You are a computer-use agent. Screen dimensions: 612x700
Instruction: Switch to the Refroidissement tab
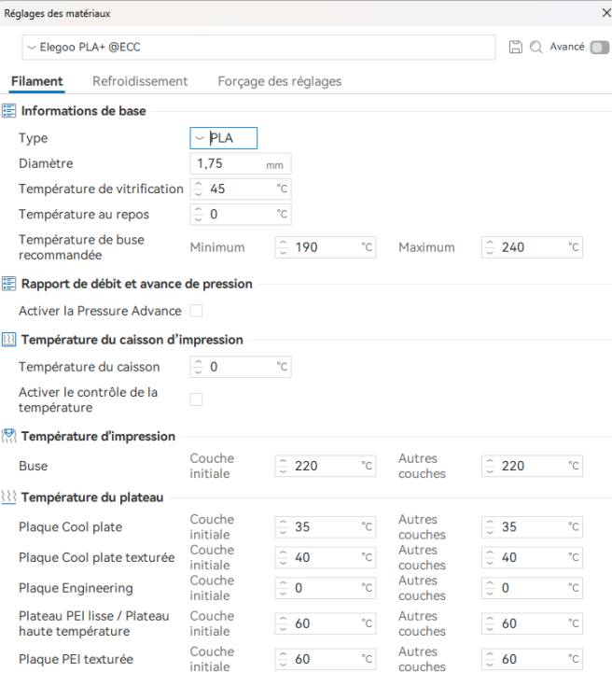(x=140, y=81)
